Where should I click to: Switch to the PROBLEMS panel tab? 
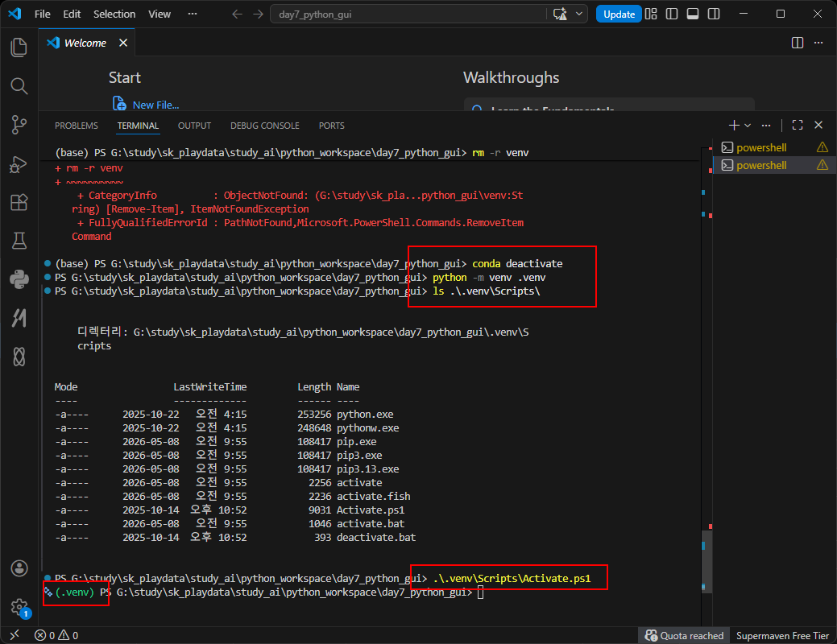tap(77, 126)
